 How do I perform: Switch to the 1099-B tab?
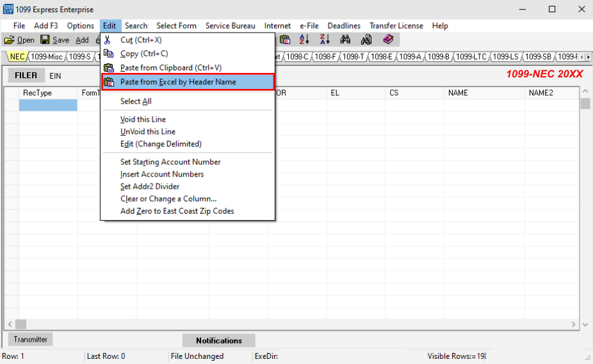click(438, 57)
